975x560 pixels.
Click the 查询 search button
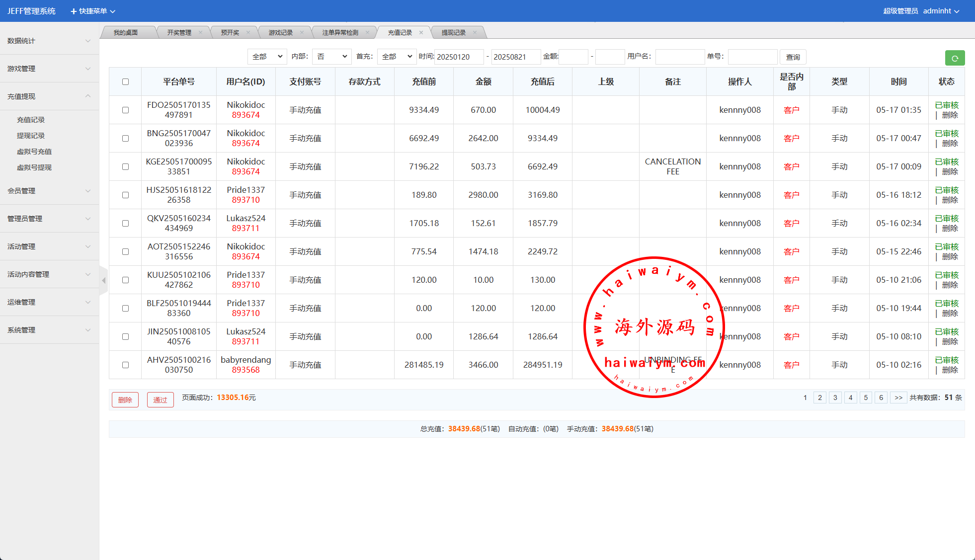click(793, 57)
